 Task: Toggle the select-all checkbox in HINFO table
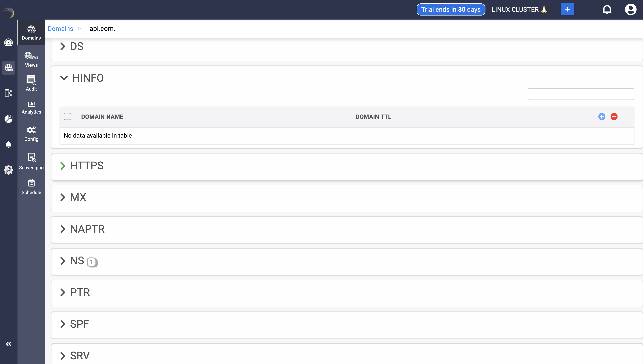(x=67, y=117)
